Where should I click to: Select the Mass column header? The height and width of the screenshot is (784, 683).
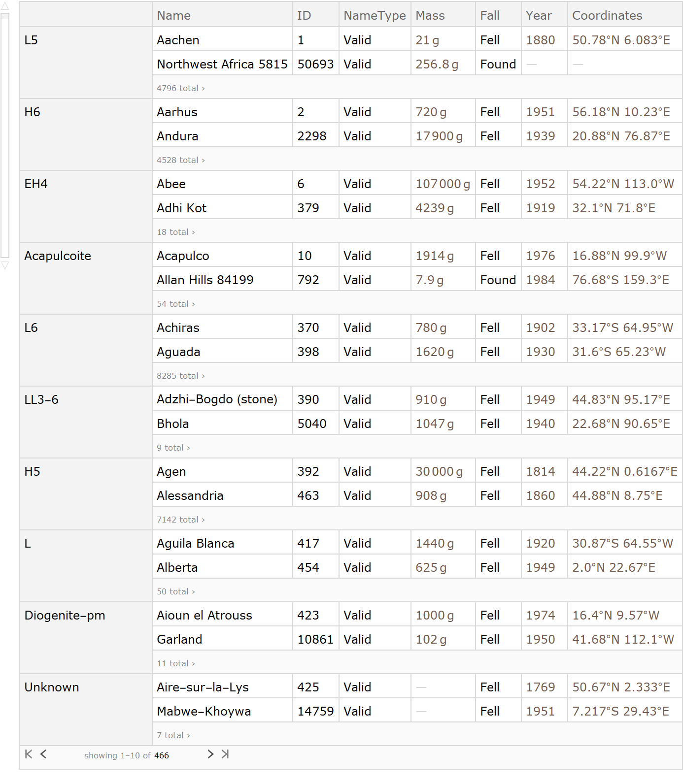[430, 15]
